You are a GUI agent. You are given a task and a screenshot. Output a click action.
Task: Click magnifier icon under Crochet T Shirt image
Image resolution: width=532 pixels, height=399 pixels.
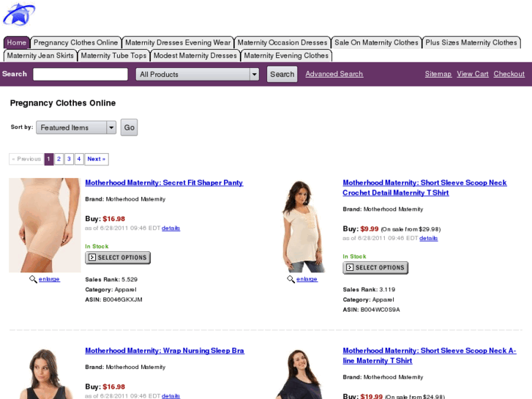(x=291, y=279)
